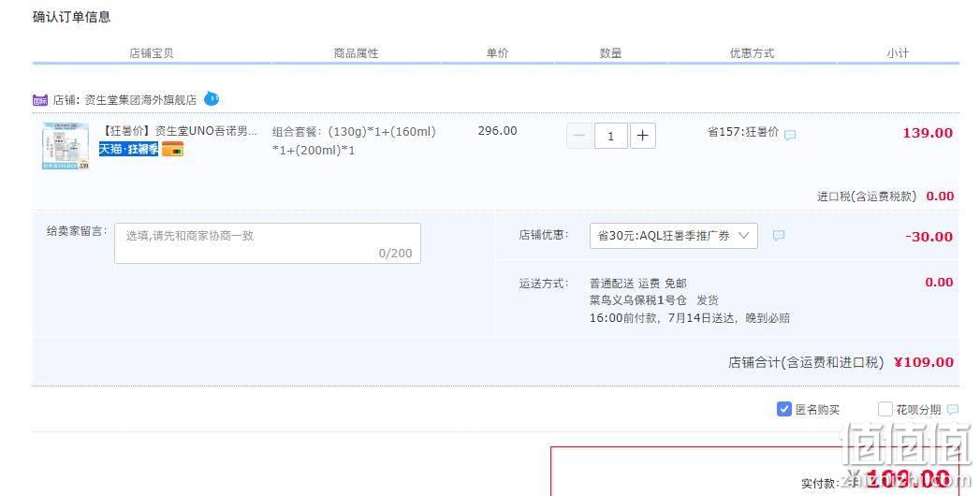This screenshot has height=496, width=980.
Task: Enable the 花呗分期 installment checkbox
Action: point(885,409)
